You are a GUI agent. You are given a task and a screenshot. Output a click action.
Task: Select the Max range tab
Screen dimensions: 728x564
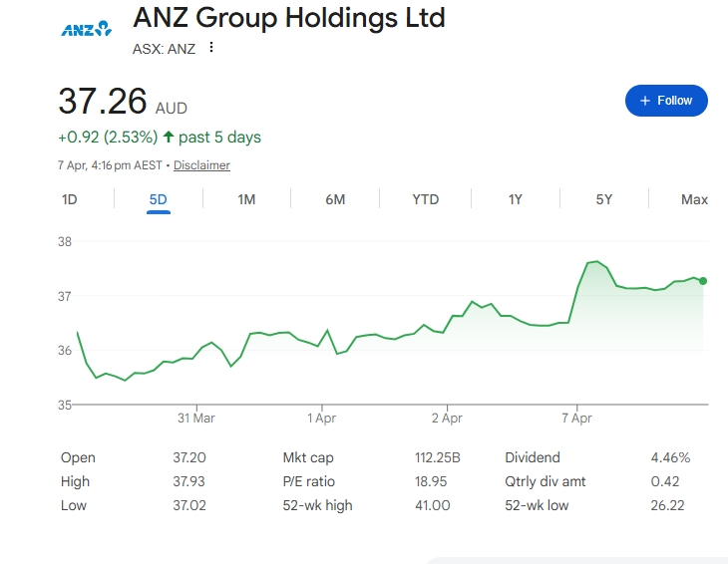[694, 199]
